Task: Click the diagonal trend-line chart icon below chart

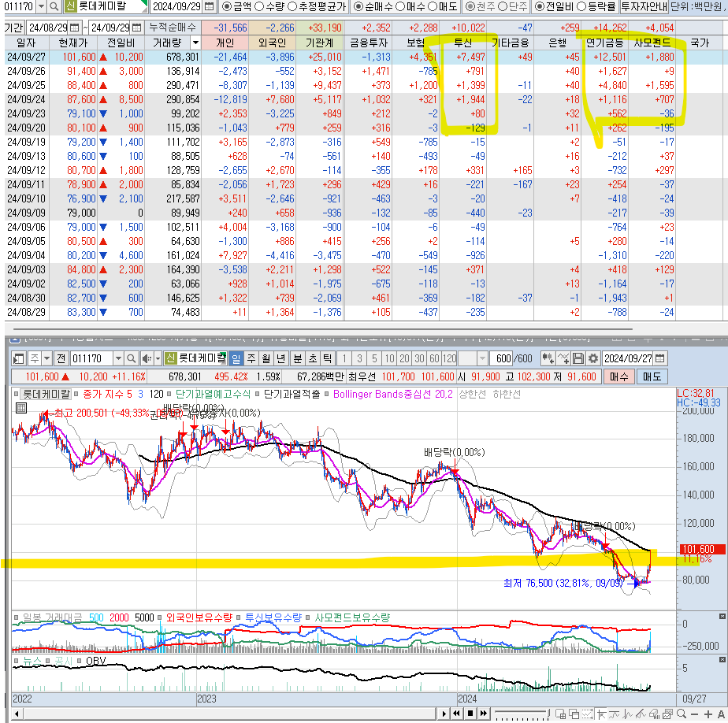Action: click(641, 714)
